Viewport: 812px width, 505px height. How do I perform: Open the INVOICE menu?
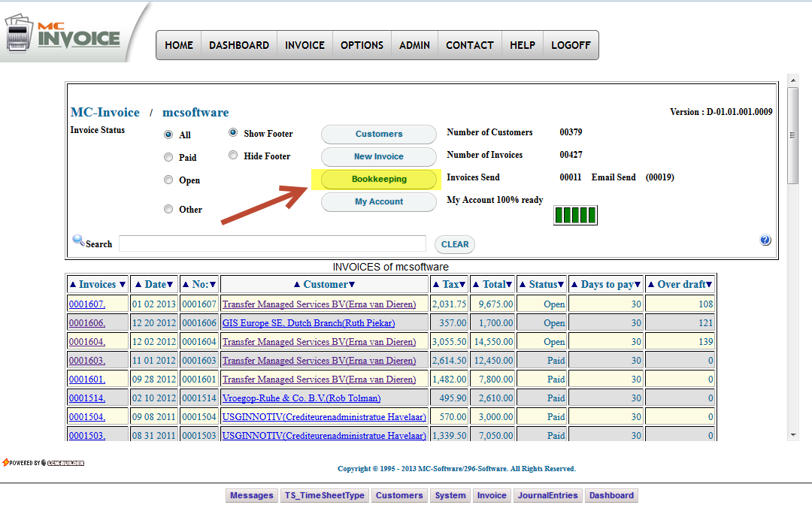(x=305, y=45)
